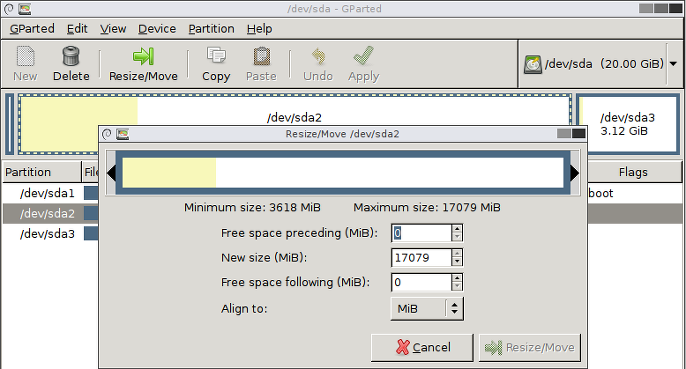Click the dialog title bar swirl icon

click(x=106, y=134)
